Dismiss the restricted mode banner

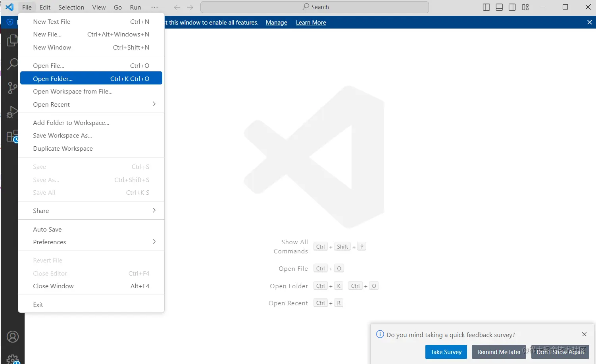[x=589, y=22]
